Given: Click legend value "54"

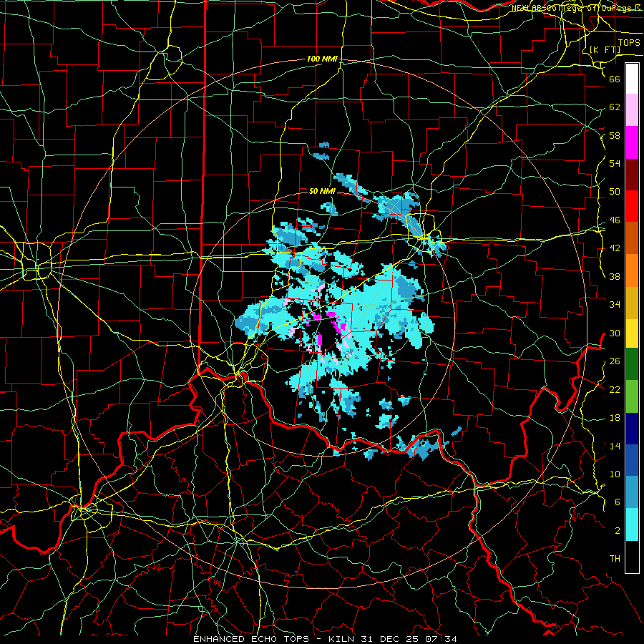Looking at the screenshot, I should [615, 163].
